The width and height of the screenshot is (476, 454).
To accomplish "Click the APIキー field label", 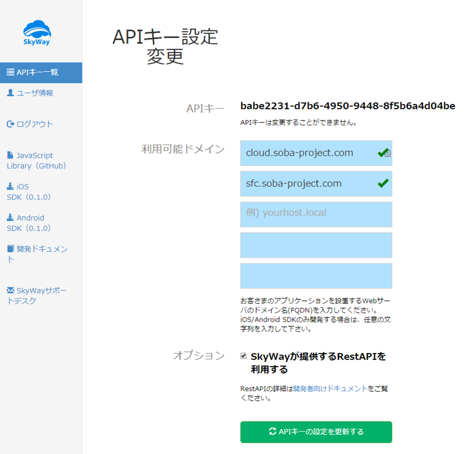I will click(205, 108).
